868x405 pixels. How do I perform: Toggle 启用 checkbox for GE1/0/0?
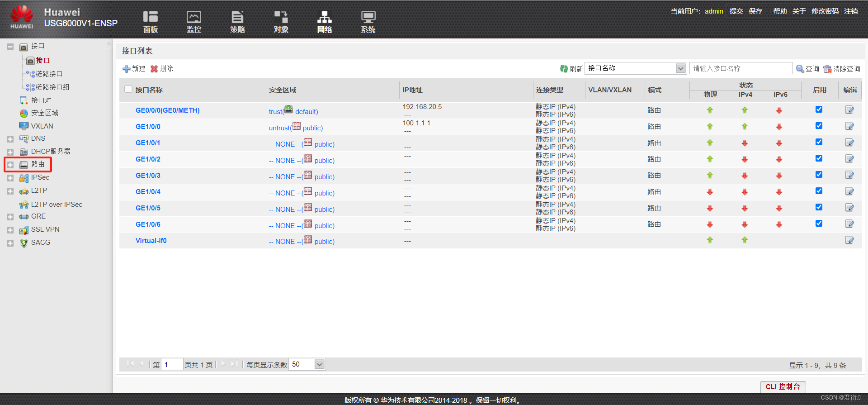819,126
